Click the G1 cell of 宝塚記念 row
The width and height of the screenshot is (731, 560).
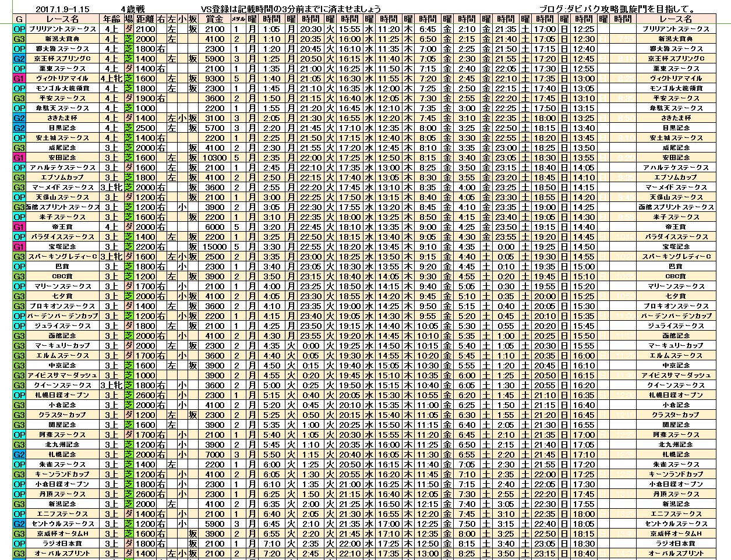point(19,247)
